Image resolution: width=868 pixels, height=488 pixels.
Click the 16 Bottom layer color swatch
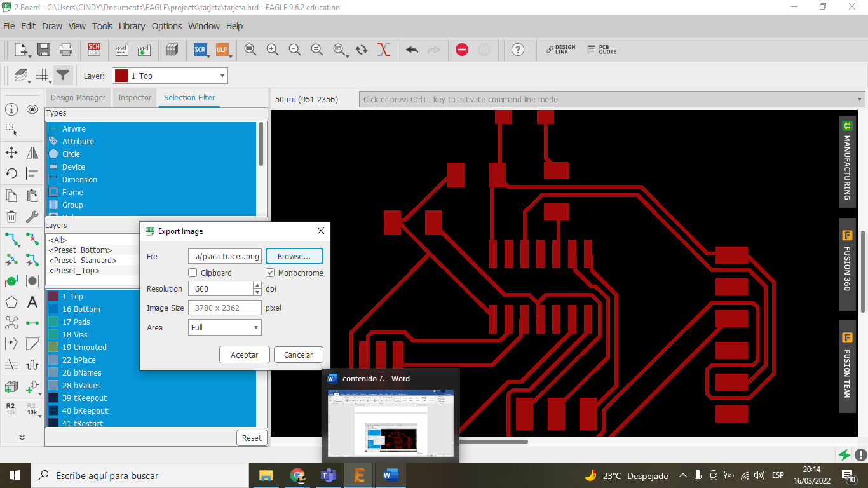[53, 309]
